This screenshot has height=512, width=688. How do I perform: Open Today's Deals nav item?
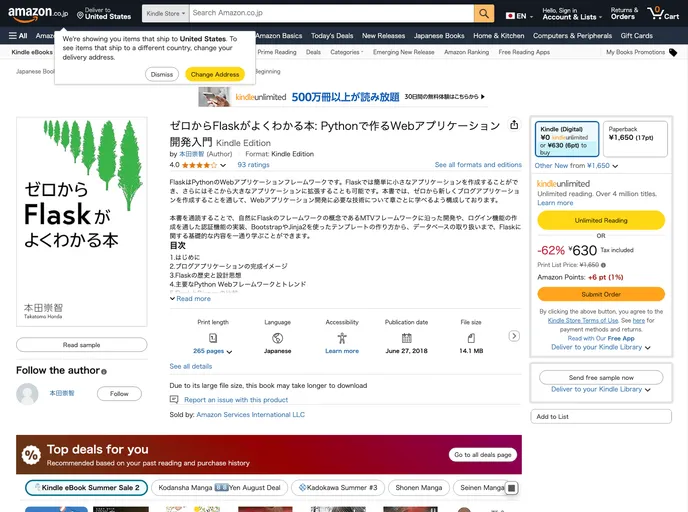(332, 36)
